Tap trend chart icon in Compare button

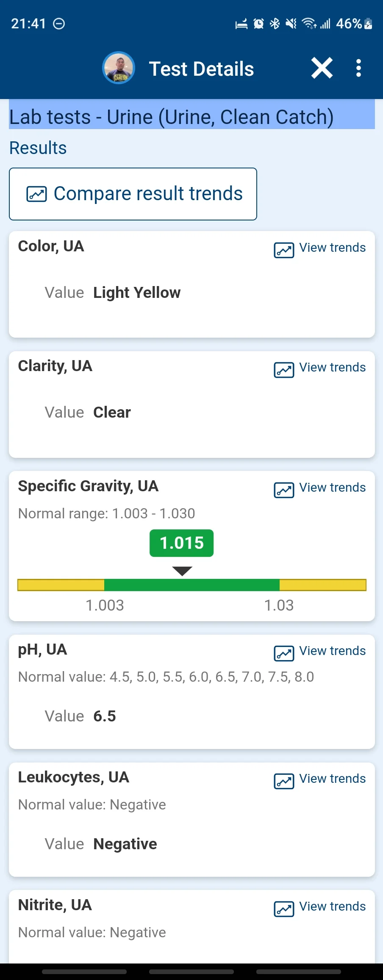pos(37,194)
